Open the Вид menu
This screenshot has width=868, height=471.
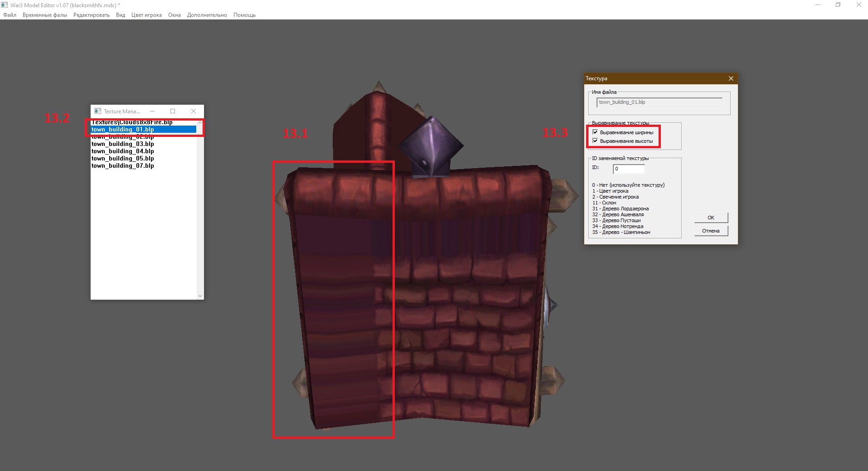click(121, 15)
